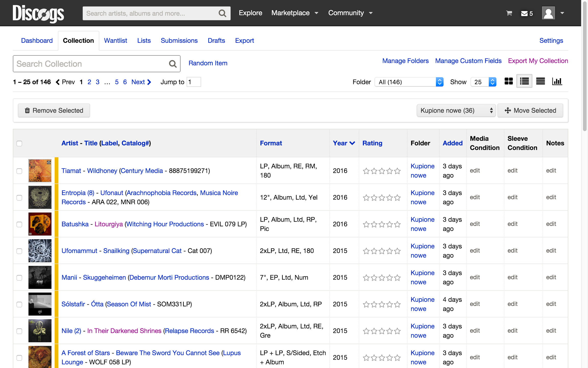Open the shopping cart icon

pos(509,13)
